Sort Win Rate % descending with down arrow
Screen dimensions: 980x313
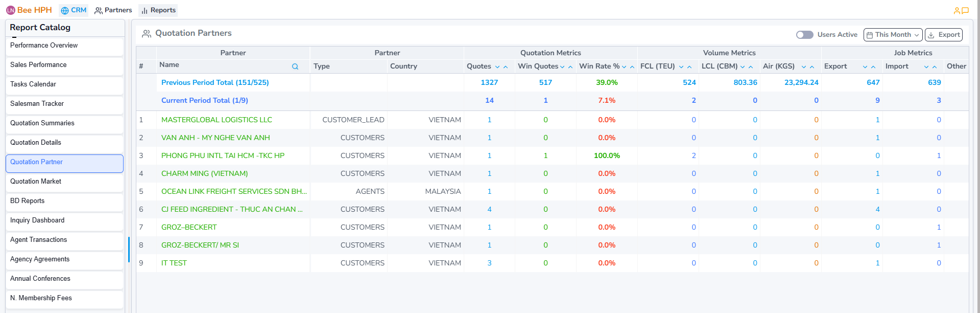[x=624, y=67]
